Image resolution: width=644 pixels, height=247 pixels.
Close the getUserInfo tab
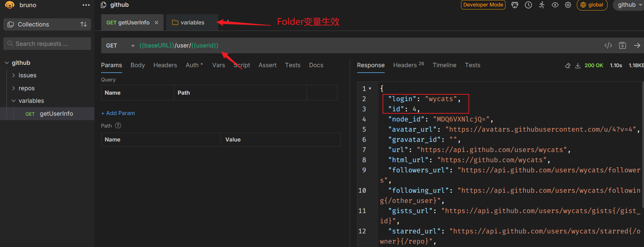[x=157, y=22]
